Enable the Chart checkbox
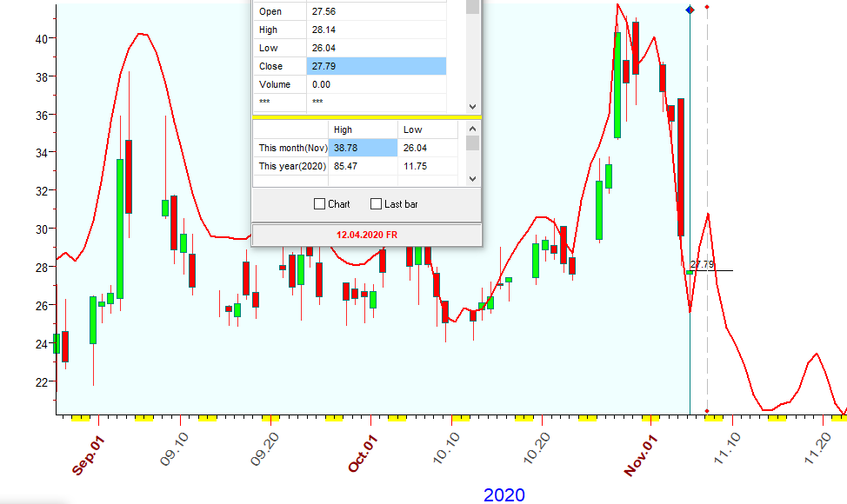The image size is (847, 504). point(319,204)
